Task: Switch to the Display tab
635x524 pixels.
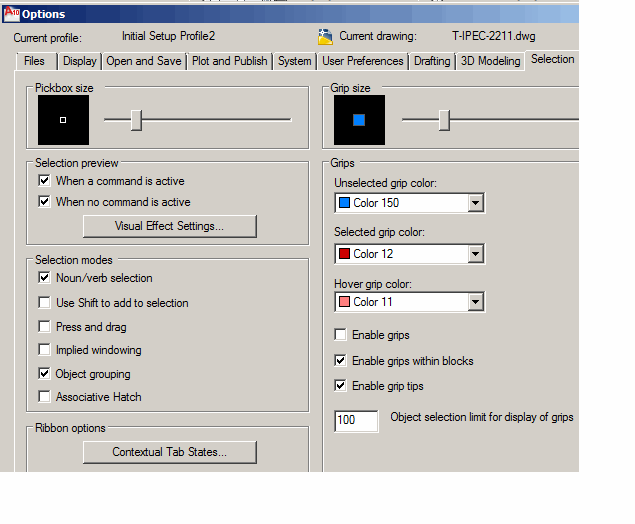Action: click(80, 61)
